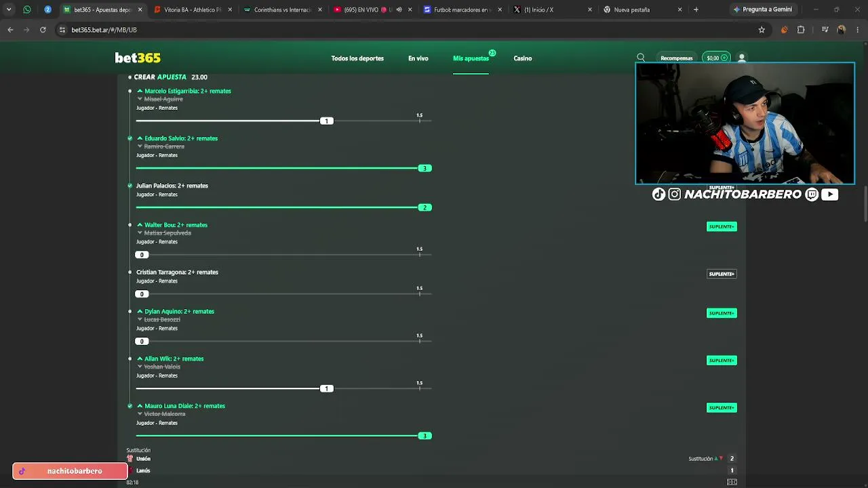
Task: Click Pregunta a Gemini button
Action: tap(762, 9)
